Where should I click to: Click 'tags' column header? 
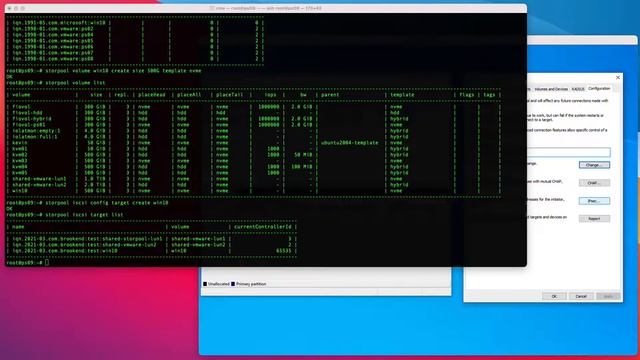[489, 95]
